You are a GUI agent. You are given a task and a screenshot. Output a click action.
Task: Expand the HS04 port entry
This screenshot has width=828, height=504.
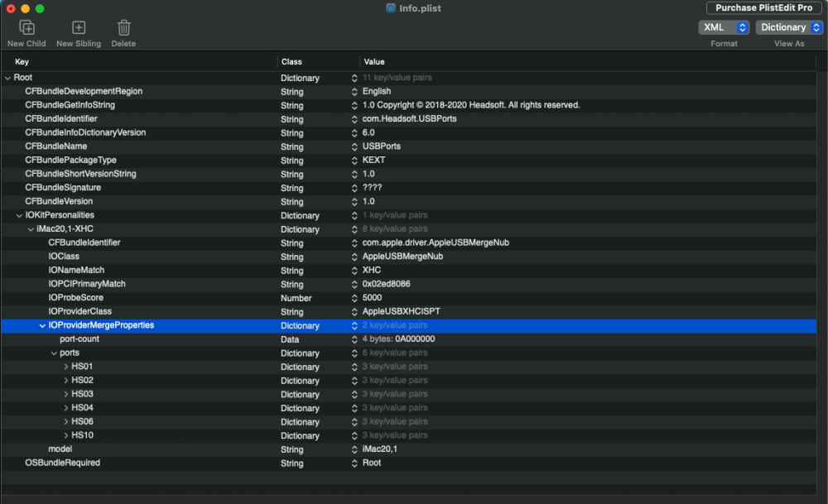[66, 407]
